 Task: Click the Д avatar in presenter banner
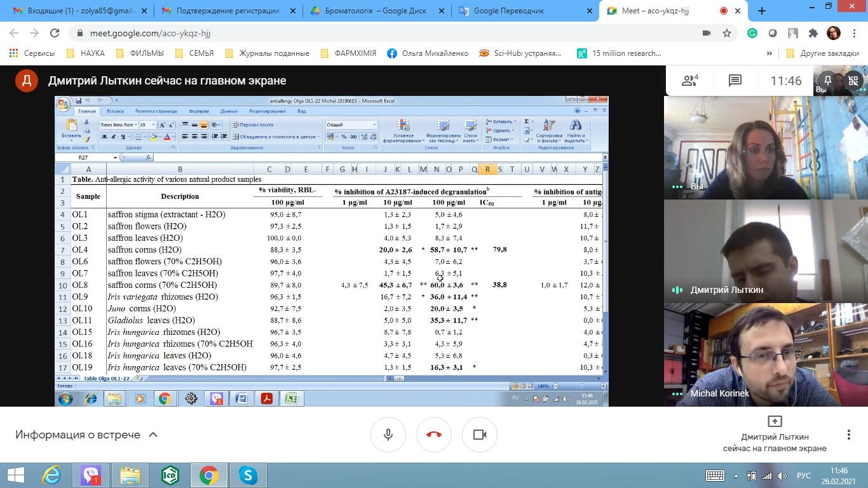[x=27, y=81]
